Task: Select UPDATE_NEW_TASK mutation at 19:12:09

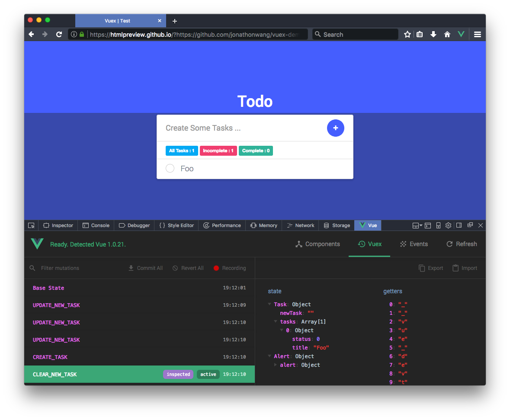Action: 140,305
